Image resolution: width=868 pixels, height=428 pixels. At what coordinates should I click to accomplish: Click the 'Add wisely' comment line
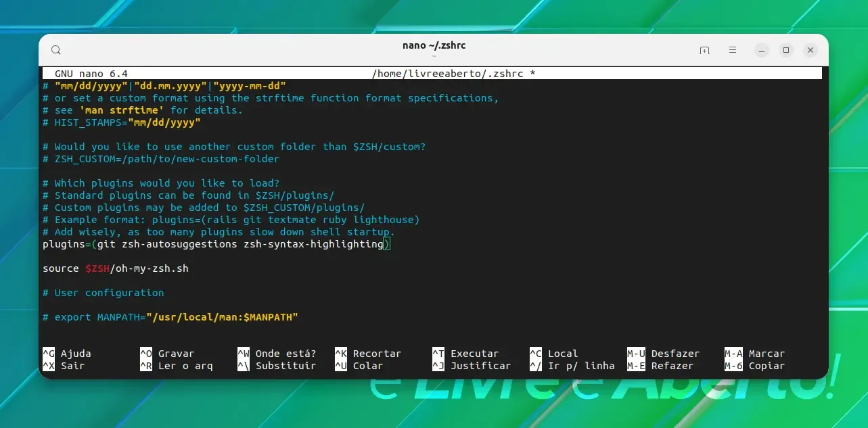pyautogui.click(x=219, y=232)
